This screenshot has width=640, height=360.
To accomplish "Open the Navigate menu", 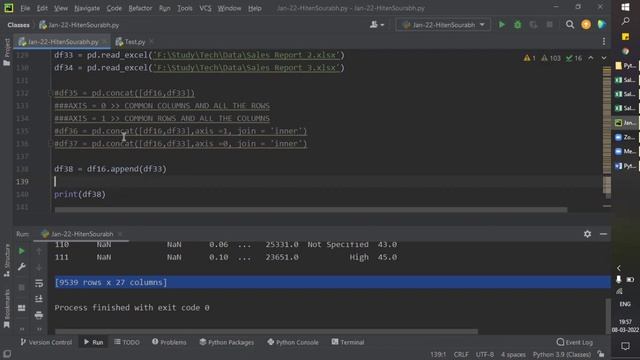I will tap(87, 8).
